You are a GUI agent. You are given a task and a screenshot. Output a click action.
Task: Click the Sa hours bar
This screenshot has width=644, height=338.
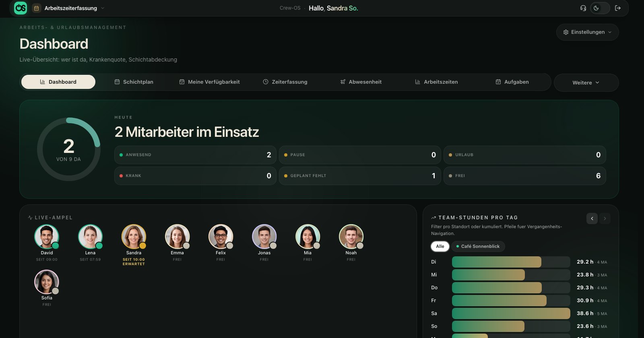511,313
